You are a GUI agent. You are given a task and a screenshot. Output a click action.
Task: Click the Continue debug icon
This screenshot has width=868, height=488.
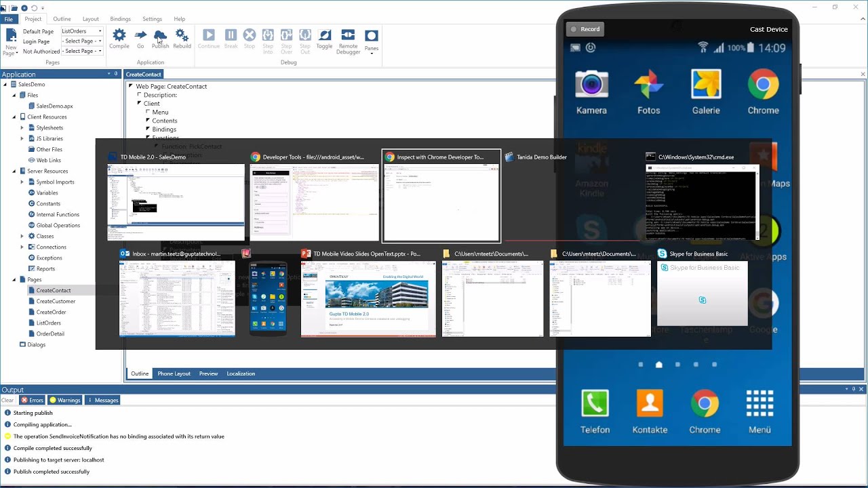pos(209,35)
